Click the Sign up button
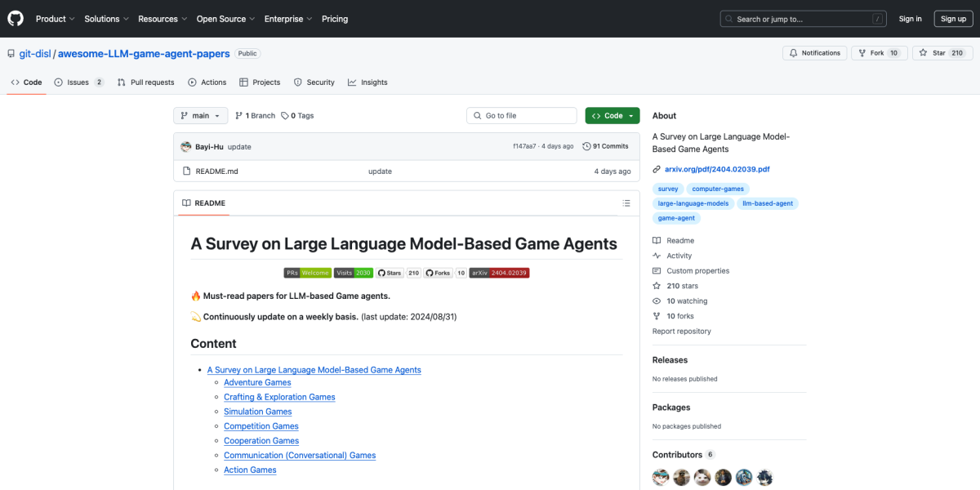The width and height of the screenshot is (980, 490). point(953,18)
